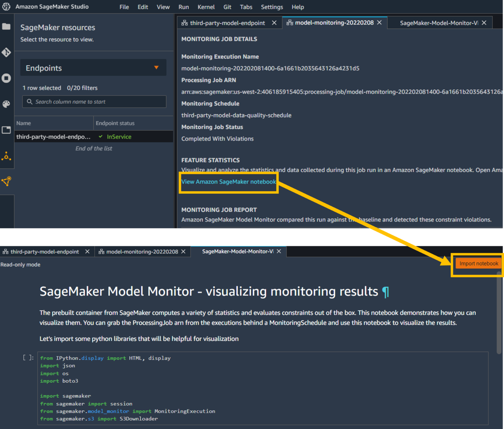Open the SageMaker components and registries icon
This screenshot has height=429, width=504.
coord(6,156)
